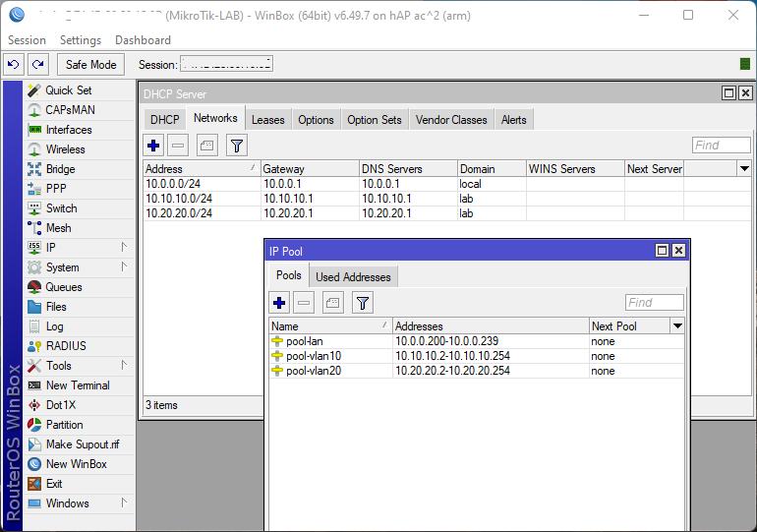Add new IP pool with plus

pyautogui.click(x=279, y=303)
